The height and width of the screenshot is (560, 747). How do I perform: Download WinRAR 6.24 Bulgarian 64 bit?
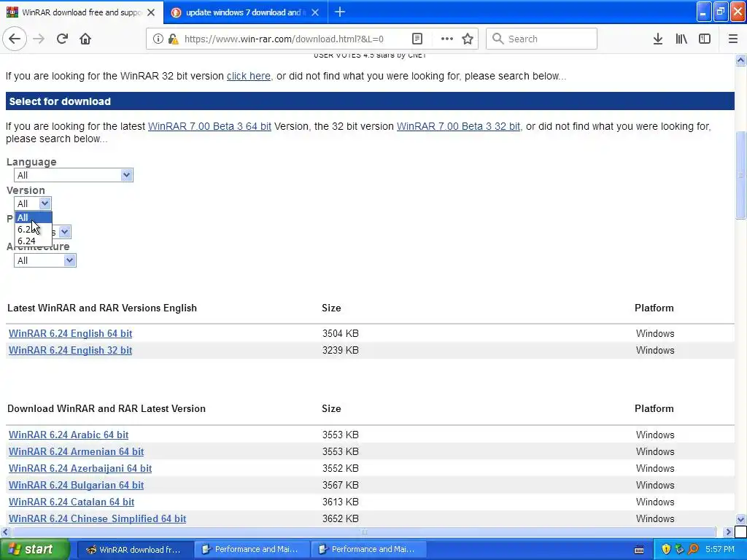coord(76,485)
